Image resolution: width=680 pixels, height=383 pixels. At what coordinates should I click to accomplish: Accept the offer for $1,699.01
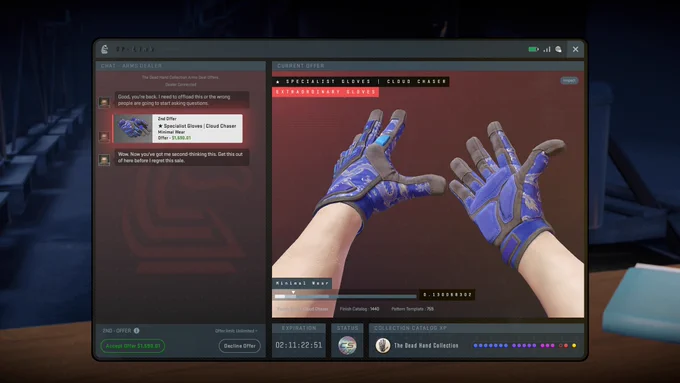pyautogui.click(x=133, y=346)
